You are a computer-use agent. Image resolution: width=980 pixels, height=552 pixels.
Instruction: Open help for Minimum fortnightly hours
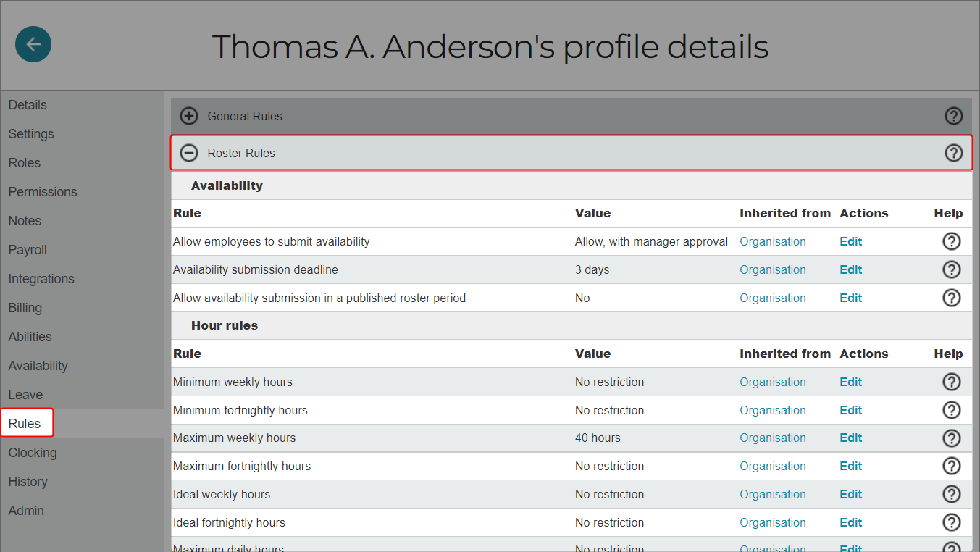pyautogui.click(x=952, y=410)
